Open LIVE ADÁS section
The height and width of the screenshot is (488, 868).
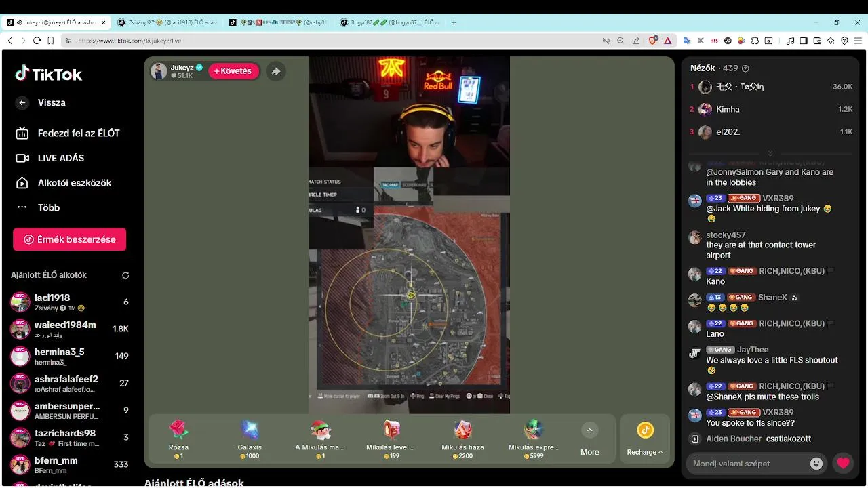[50, 158]
